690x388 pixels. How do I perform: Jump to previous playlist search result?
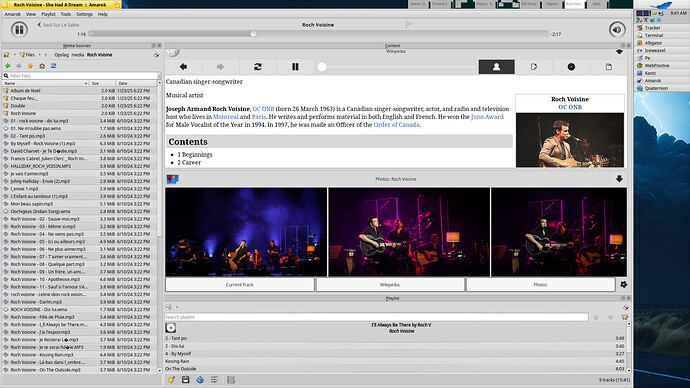click(x=596, y=317)
